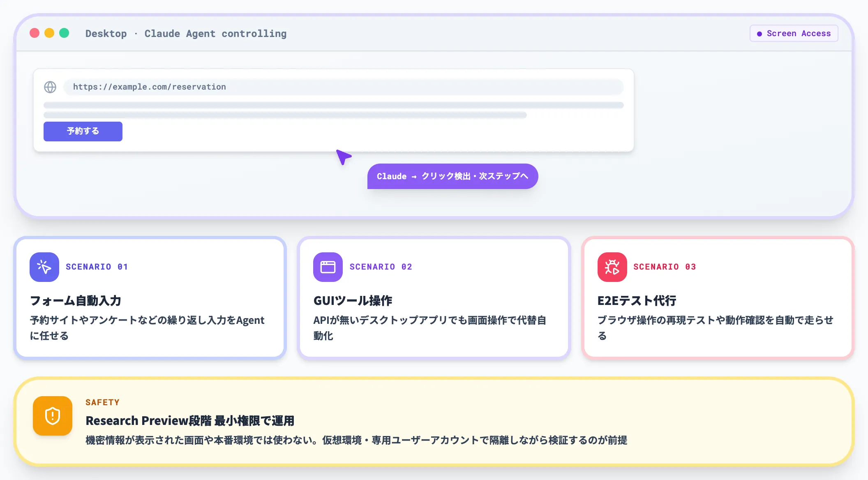This screenshot has height=480, width=868.
Task: Click the ブラウザ操作の再現テスト description text
Action: (716, 328)
